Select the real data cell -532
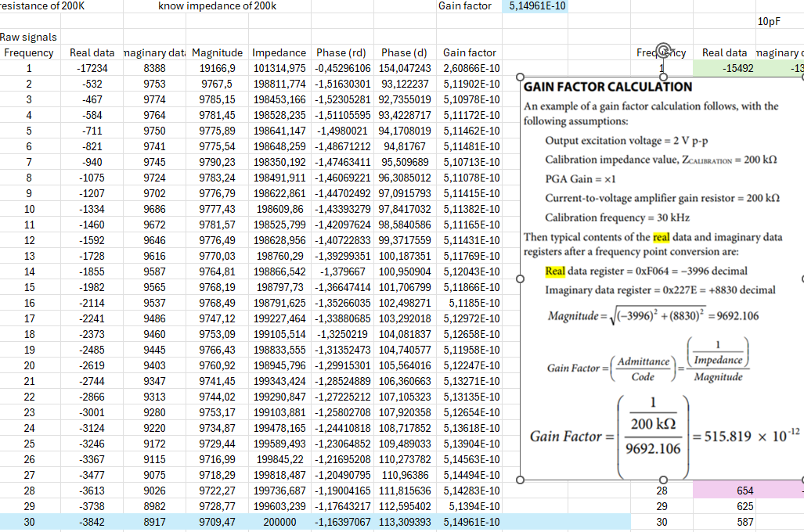Image resolution: width=804 pixels, height=532 pixels. point(92,84)
